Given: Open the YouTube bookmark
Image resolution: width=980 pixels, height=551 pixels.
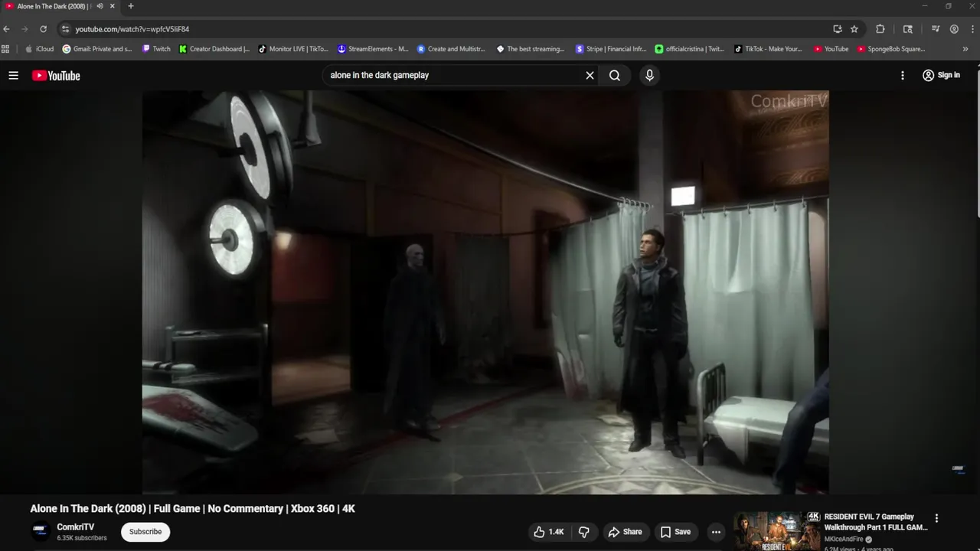Looking at the screenshot, I should (831, 49).
